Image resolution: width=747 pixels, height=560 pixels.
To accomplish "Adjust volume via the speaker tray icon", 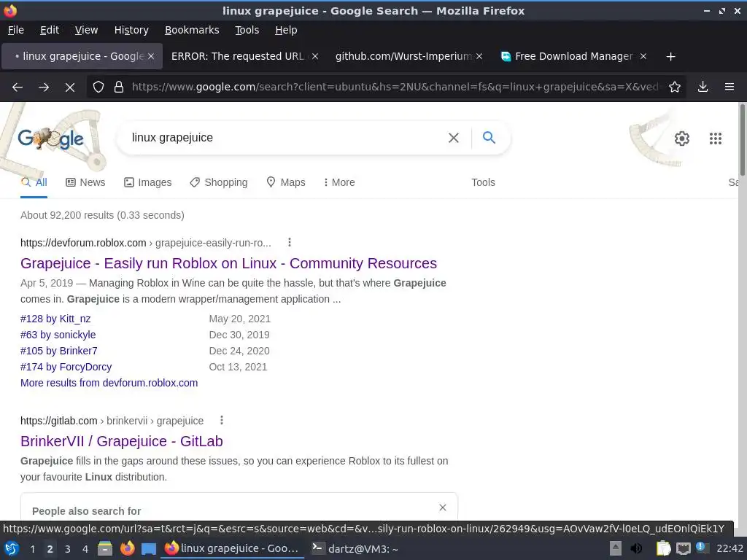I will tap(636, 548).
